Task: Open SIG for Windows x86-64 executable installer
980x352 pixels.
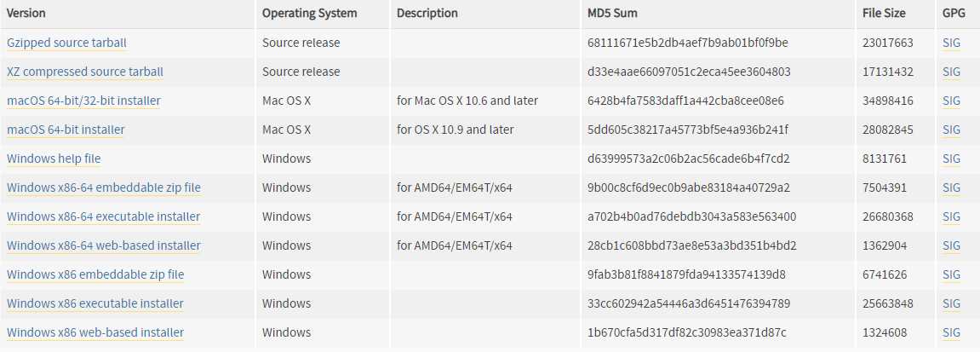Action: pyautogui.click(x=951, y=217)
